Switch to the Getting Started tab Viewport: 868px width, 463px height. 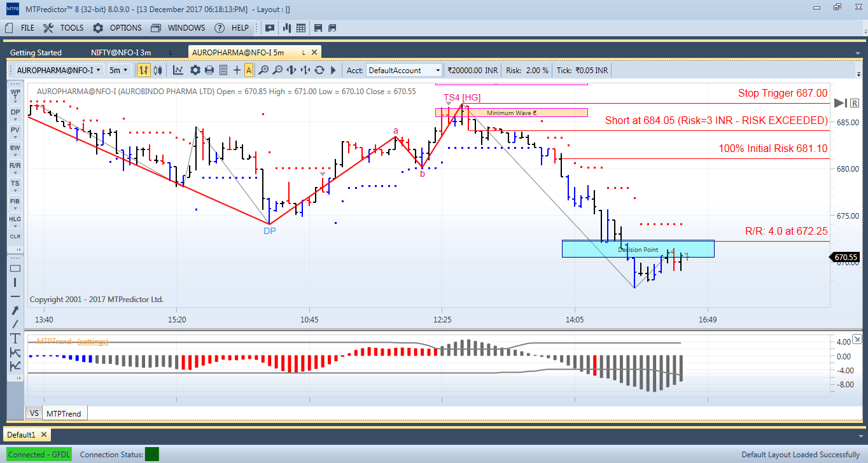tap(36, 53)
